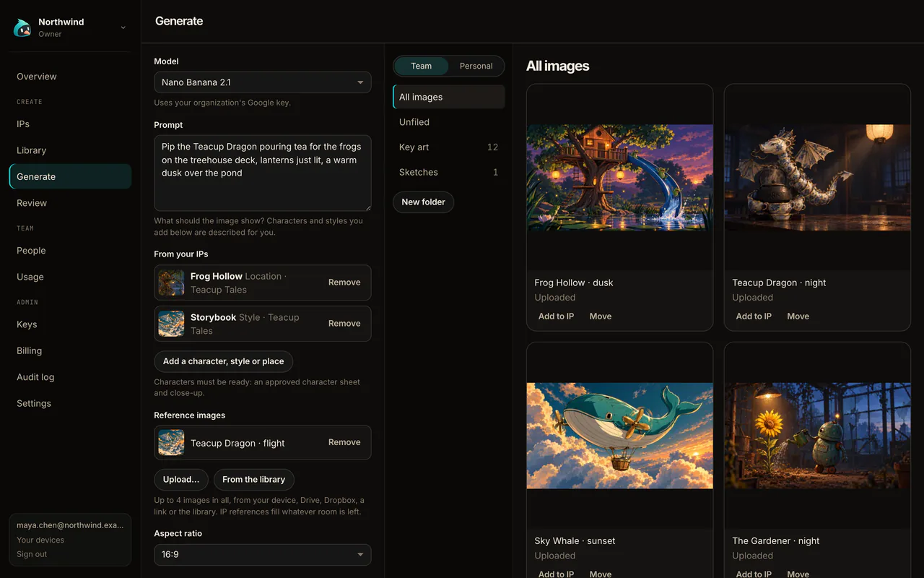Select the Key art folder
924x578 pixels.
point(449,147)
